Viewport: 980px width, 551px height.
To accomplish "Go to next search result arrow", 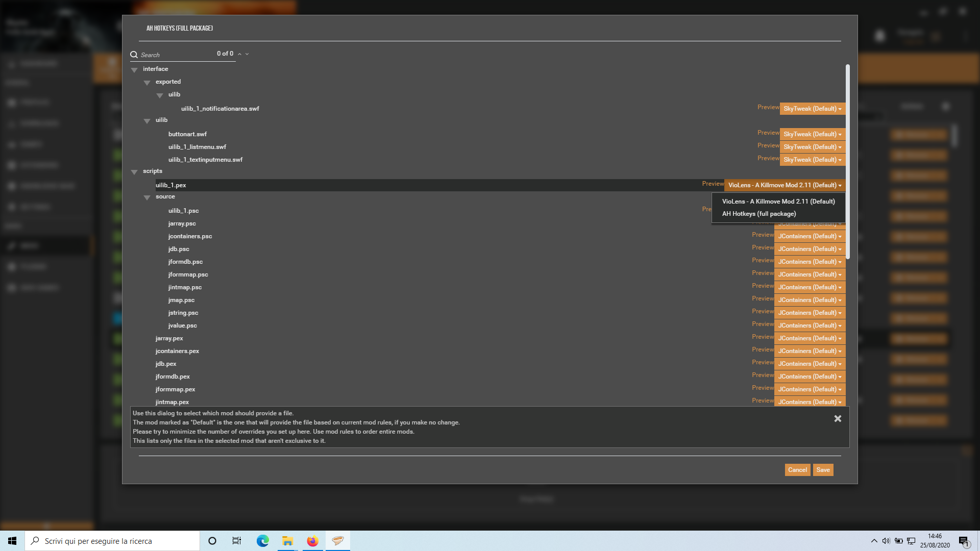I will tap(247, 54).
